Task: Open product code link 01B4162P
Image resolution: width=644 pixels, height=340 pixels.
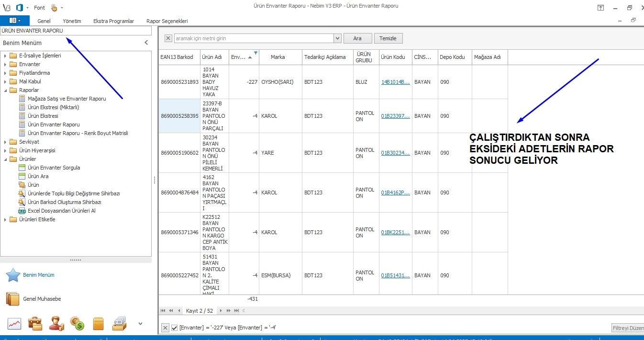Action: point(395,193)
